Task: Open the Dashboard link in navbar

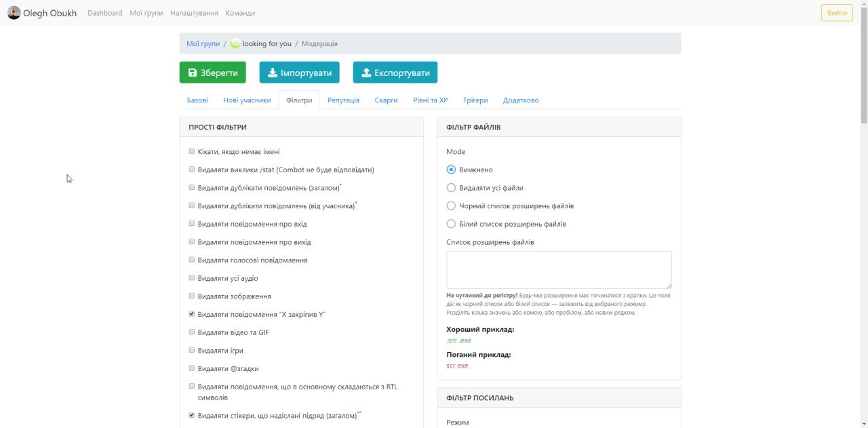Action: point(105,13)
